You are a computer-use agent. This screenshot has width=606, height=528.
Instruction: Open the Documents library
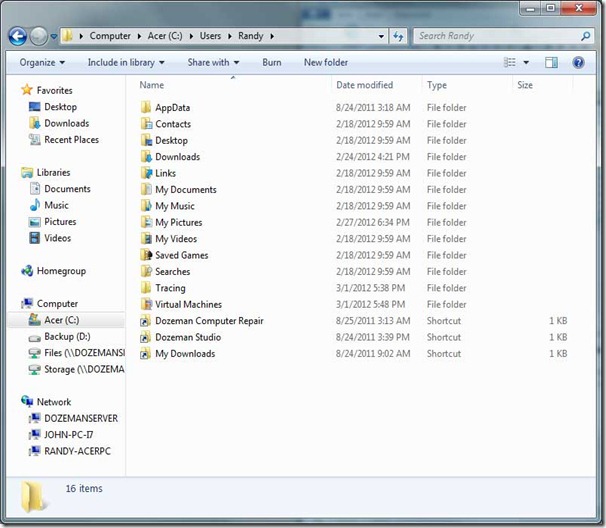67,189
